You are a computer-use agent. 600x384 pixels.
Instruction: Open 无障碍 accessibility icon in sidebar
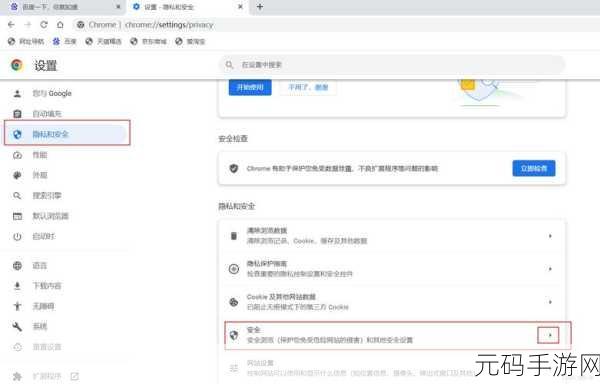(17, 306)
